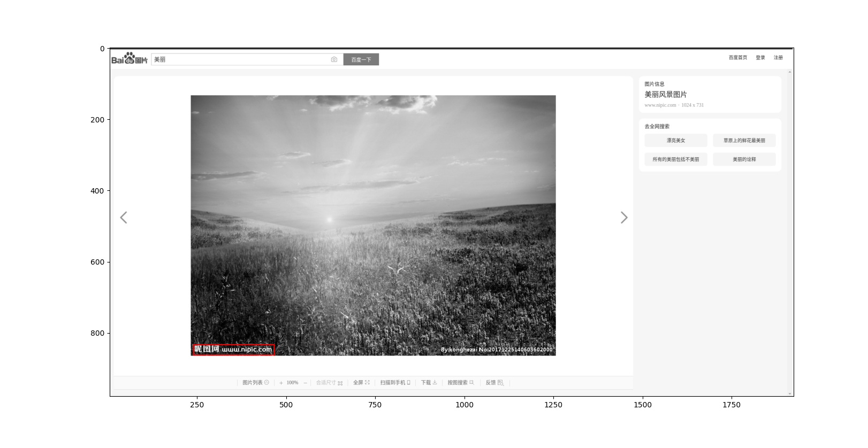Choose 扫描到手机 scan to phone
The height and width of the screenshot is (448, 868).
395,383
